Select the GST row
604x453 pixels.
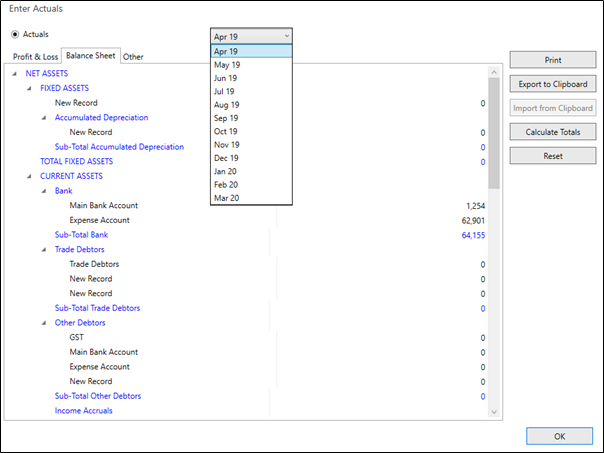click(x=76, y=337)
